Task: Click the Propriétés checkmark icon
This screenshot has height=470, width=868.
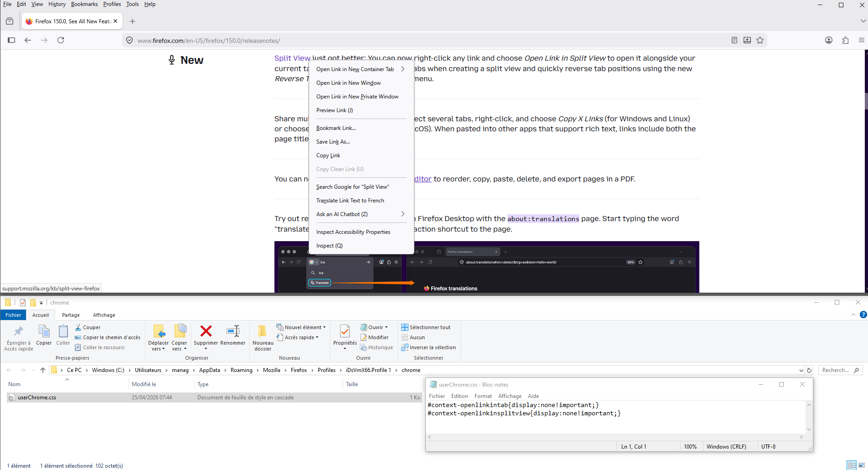Action: coord(345,331)
